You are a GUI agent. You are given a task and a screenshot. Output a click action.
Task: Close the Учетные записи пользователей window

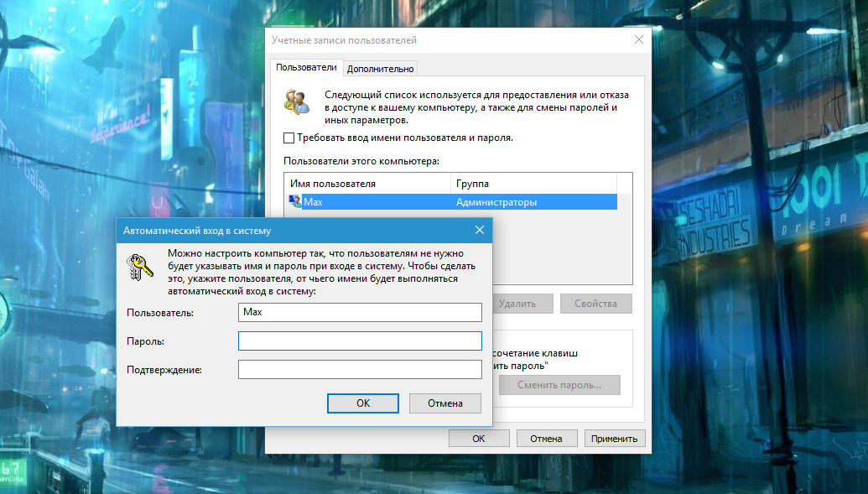[x=639, y=40]
